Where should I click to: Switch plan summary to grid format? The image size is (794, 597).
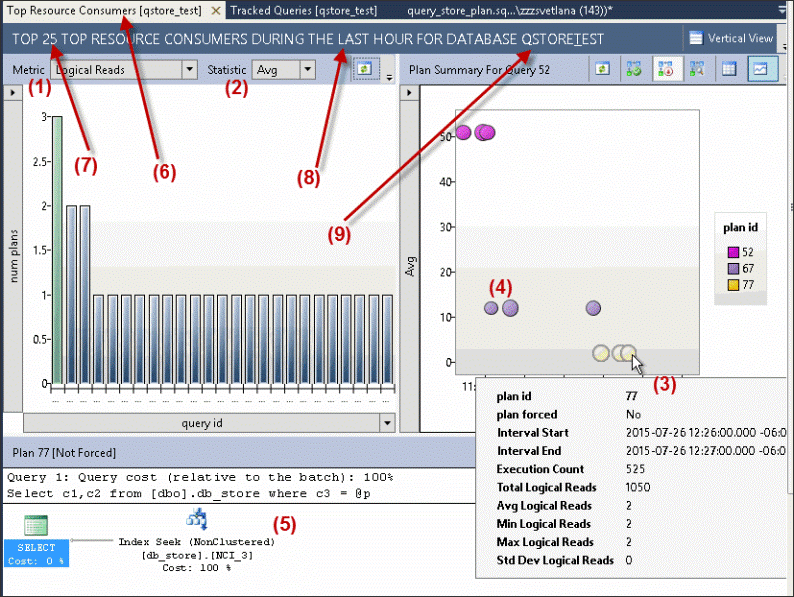[729, 69]
